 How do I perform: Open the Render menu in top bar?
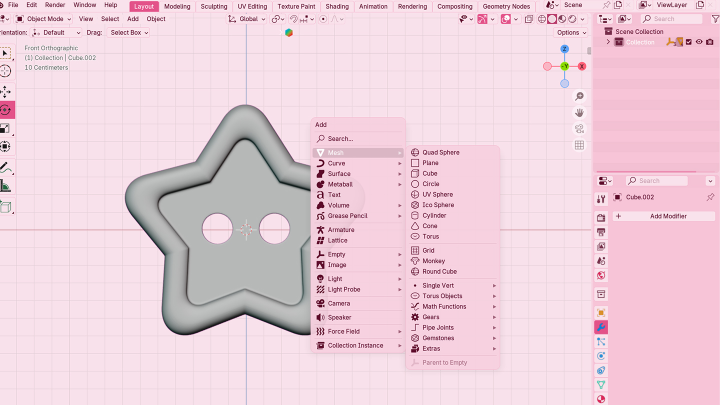tap(55, 5)
